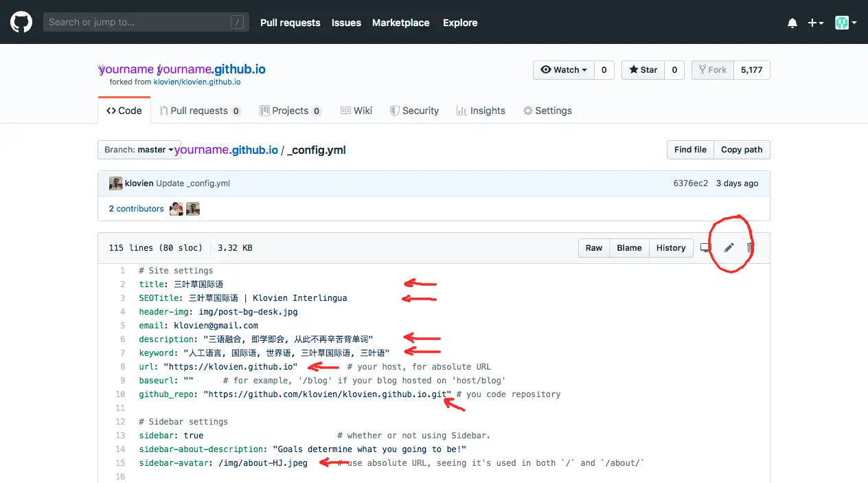The width and height of the screenshot is (868, 483).
Task: Open the notifications bell
Action: (792, 23)
